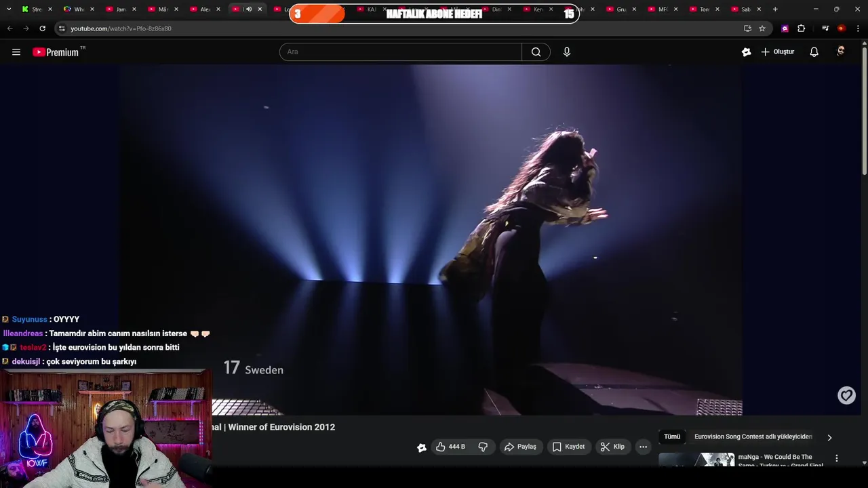
Task: Open maNga We Could Be The Same thumbnail
Action: [696, 460]
